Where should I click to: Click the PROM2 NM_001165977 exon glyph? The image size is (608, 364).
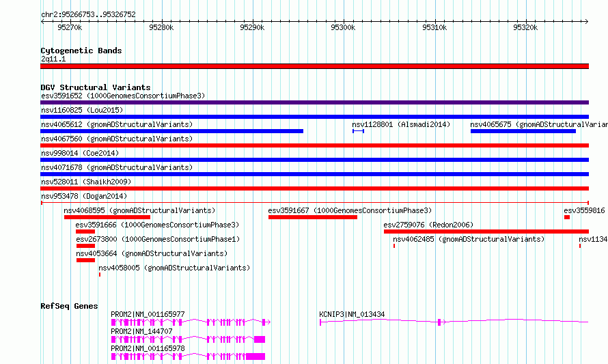[x=191, y=322]
